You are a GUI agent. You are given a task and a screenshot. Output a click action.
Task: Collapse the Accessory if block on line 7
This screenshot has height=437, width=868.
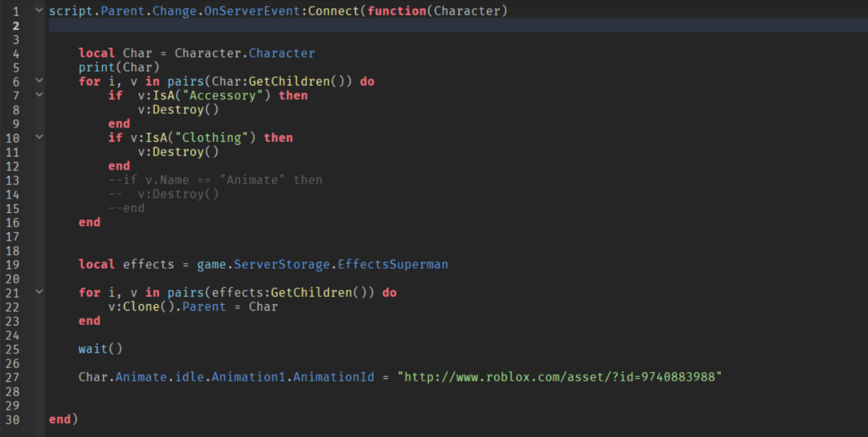(38, 95)
